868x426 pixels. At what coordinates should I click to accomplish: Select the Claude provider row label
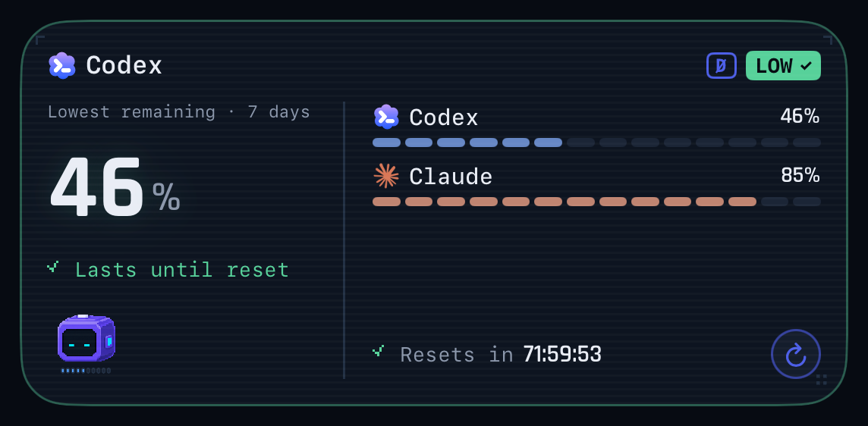[x=451, y=177]
